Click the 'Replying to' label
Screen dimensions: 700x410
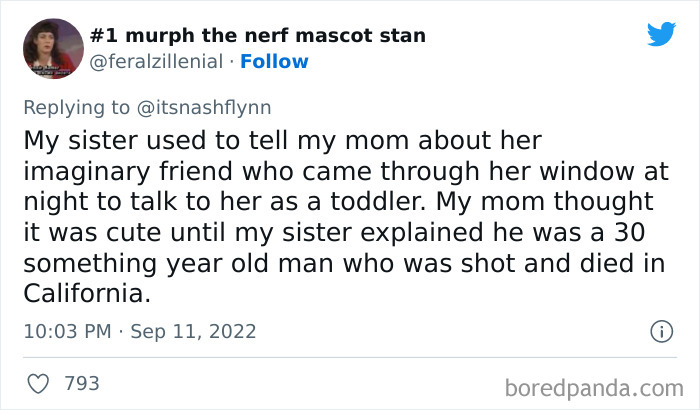[75, 106]
